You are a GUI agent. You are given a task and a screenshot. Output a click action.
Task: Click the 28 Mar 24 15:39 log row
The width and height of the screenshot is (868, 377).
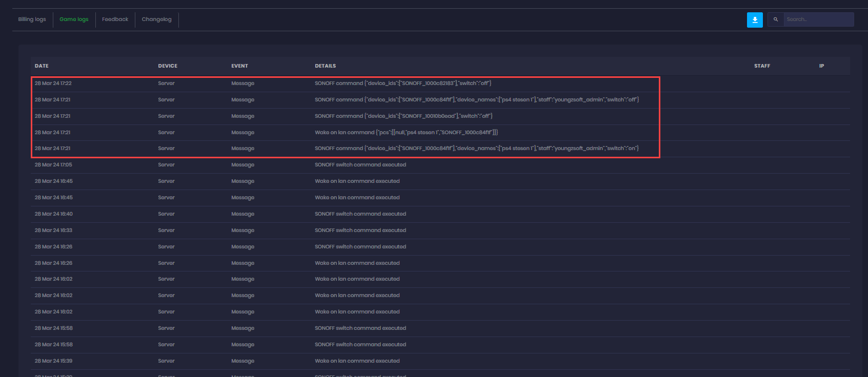tap(53, 361)
